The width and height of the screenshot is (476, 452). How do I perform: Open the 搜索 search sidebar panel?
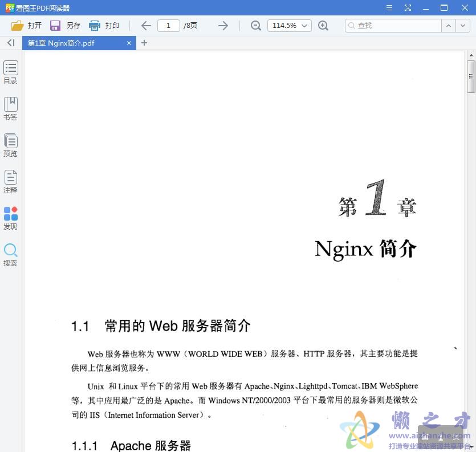tap(10, 255)
